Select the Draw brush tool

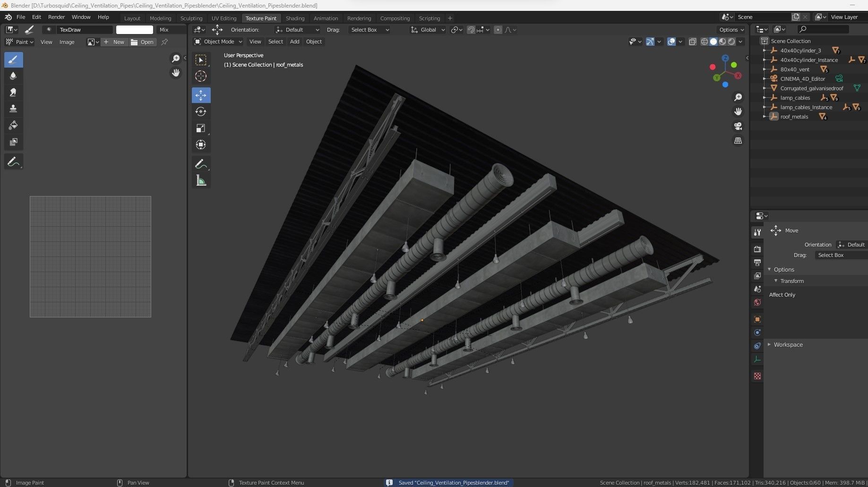tap(13, 60)
